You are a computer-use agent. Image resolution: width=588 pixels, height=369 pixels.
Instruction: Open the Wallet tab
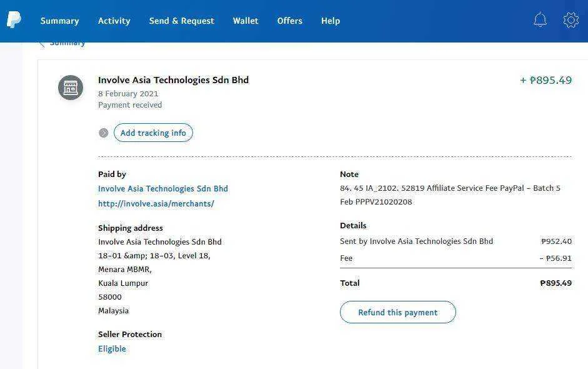(246, 21)
